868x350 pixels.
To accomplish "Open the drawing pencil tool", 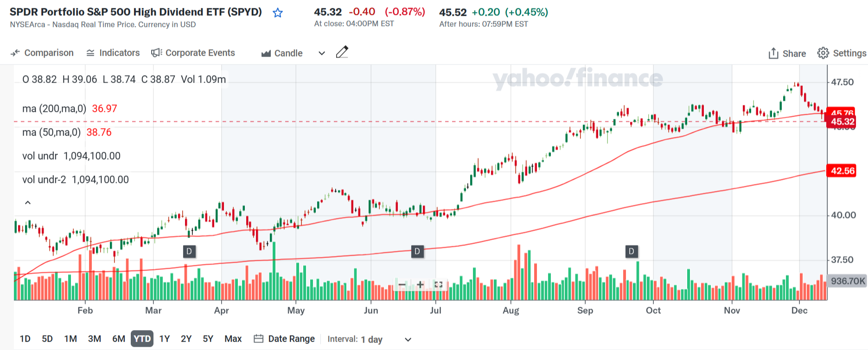I will coord(342,52).
